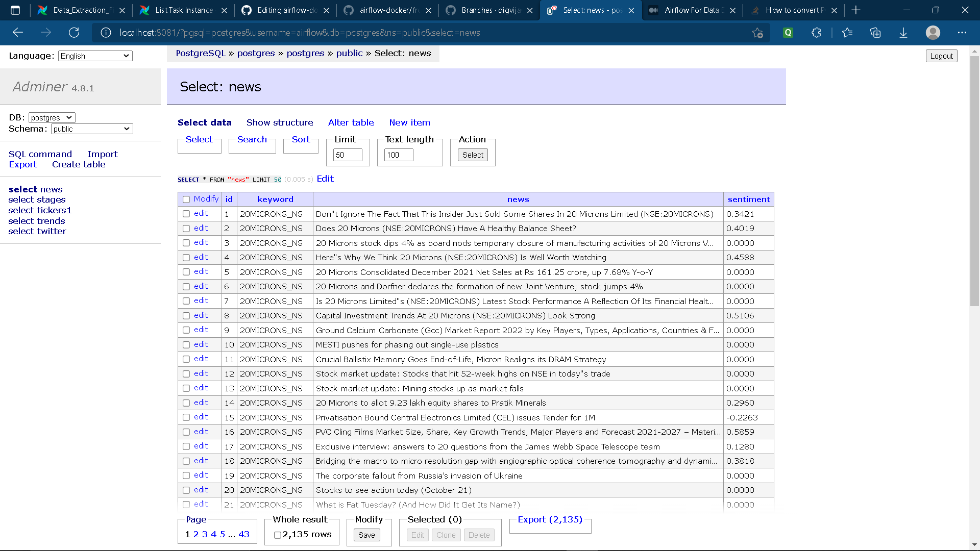Click inside the Limit input field
The width and height of the screenshot is (980, 551).
tap(348, 155)
